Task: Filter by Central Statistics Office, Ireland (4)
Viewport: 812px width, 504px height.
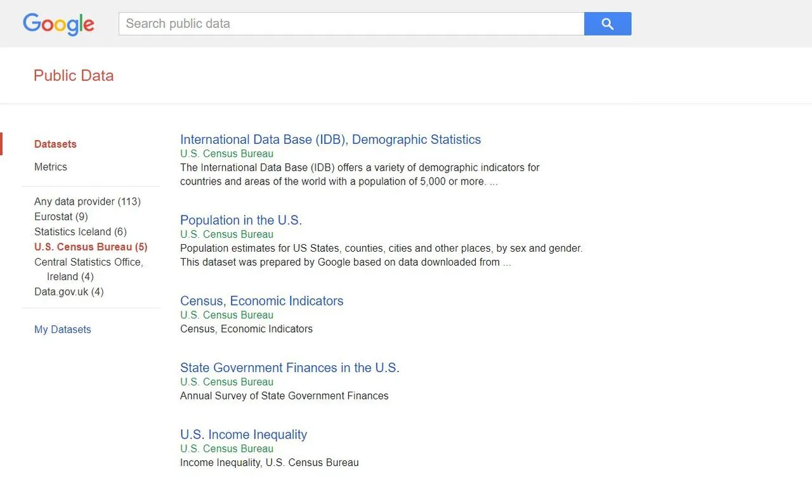Action: coord(89,269)
